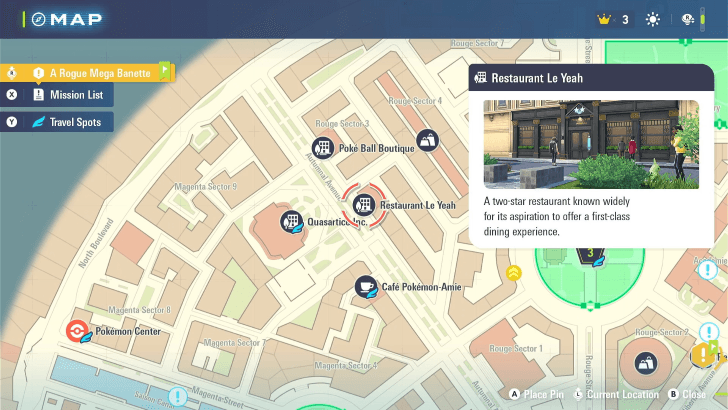The width and height of the screenshot is (728, 410).
Task: Click the Restaurant Le Yeah building marker
Action: coord(365,204)
